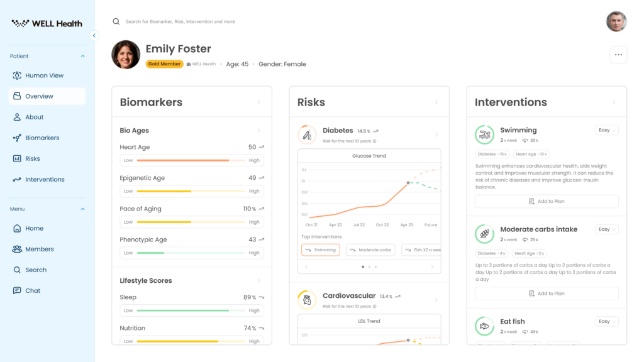The image size is (644, 362).
Task: Go to Members in the sidebar menu
Action: tap(39, 249)
